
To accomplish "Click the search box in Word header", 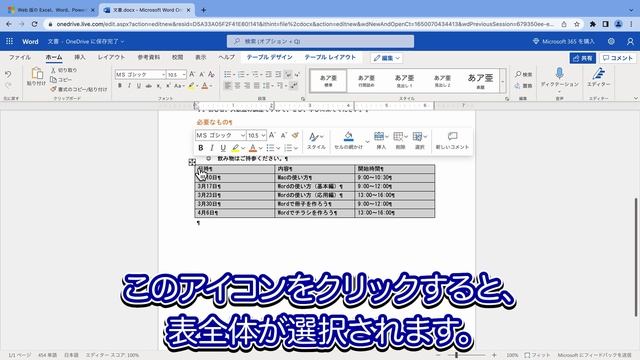I will point(320,41).
